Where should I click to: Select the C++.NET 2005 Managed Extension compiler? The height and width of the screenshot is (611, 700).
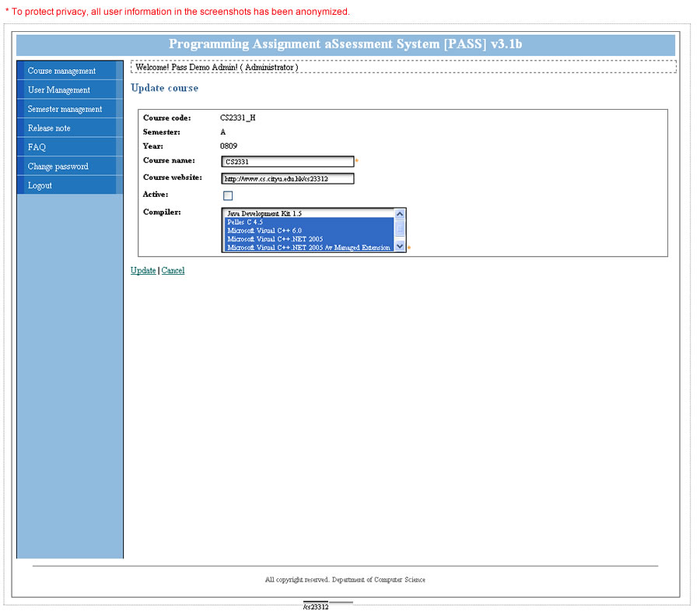point(308,248)
